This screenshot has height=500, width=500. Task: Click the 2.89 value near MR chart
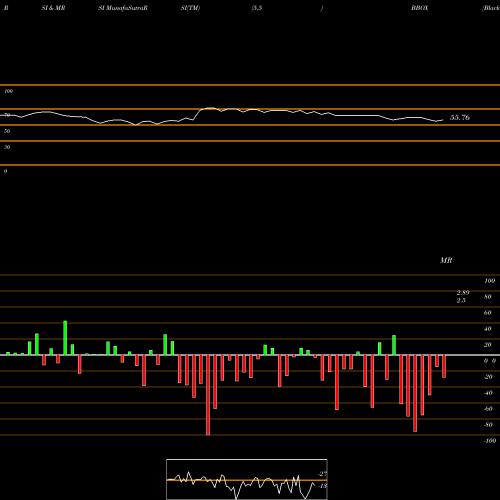coord(463,293)
